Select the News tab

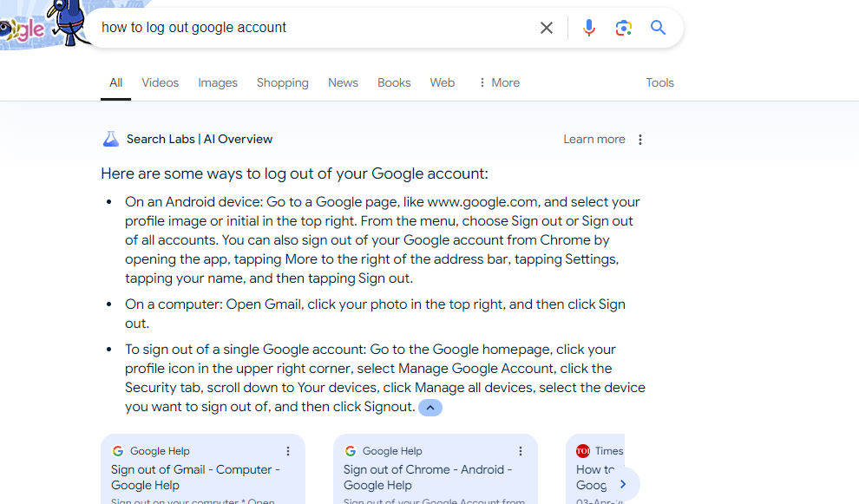[x=343, y=82]
